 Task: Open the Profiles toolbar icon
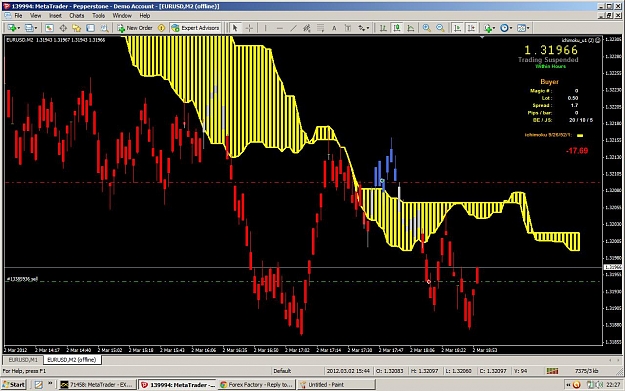coord(29,28)
